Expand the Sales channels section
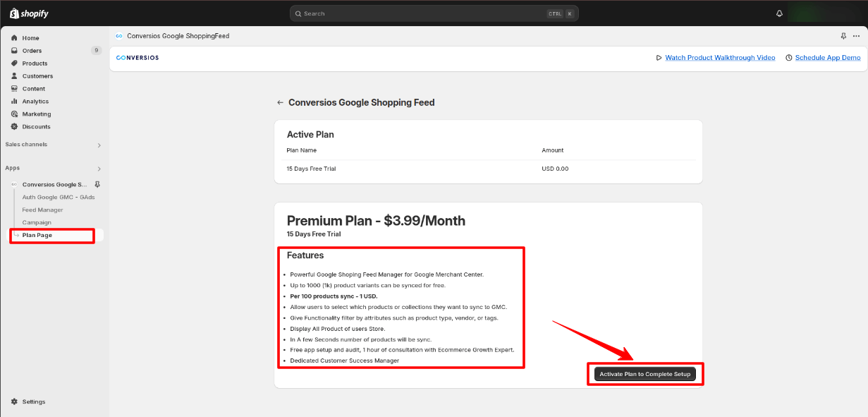The width and height of the screenshot is (868, 417). [x=99, y=145]
